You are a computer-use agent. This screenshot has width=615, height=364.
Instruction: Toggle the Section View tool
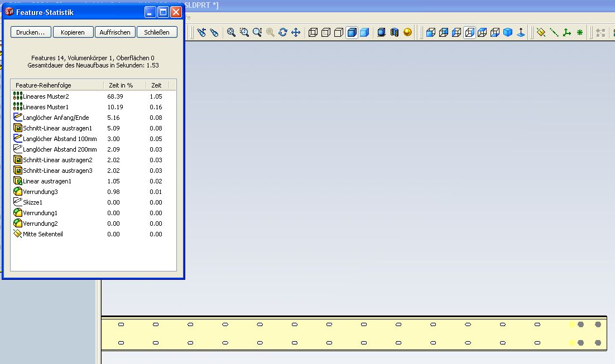point(395,32)
